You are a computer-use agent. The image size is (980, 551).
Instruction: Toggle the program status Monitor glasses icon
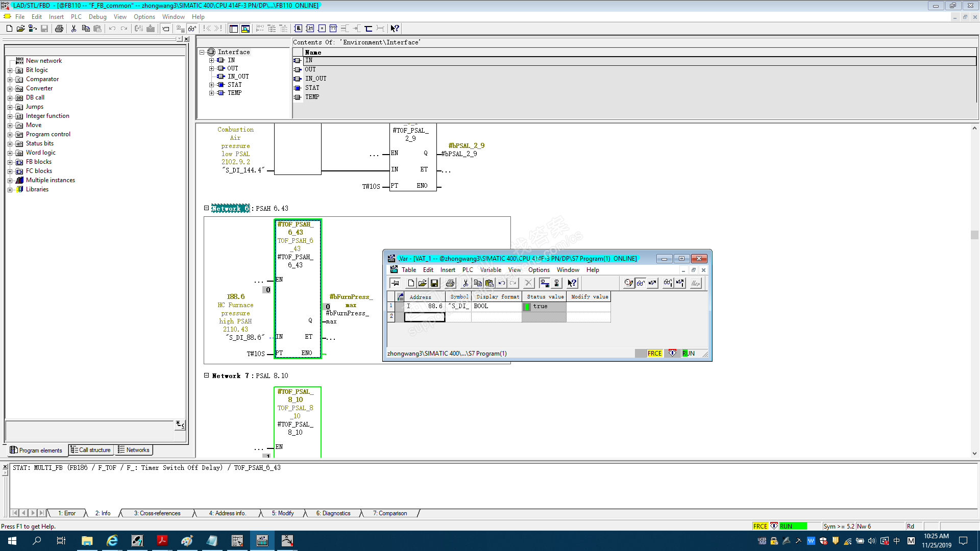click(192, 29)
